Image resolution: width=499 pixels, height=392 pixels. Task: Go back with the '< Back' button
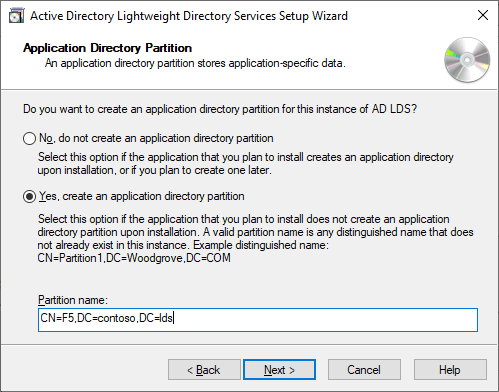tap(204, 369)
